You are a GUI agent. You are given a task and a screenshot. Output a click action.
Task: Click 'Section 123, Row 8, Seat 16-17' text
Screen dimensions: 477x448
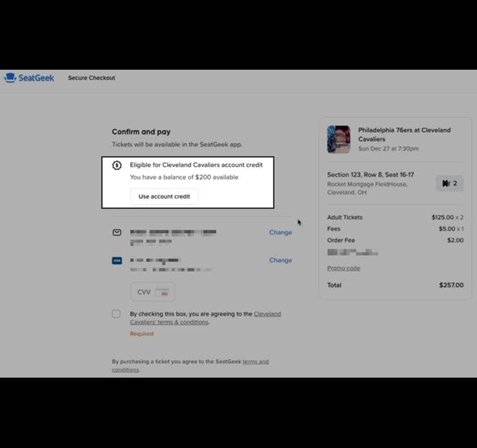click(x=370, y=174)
